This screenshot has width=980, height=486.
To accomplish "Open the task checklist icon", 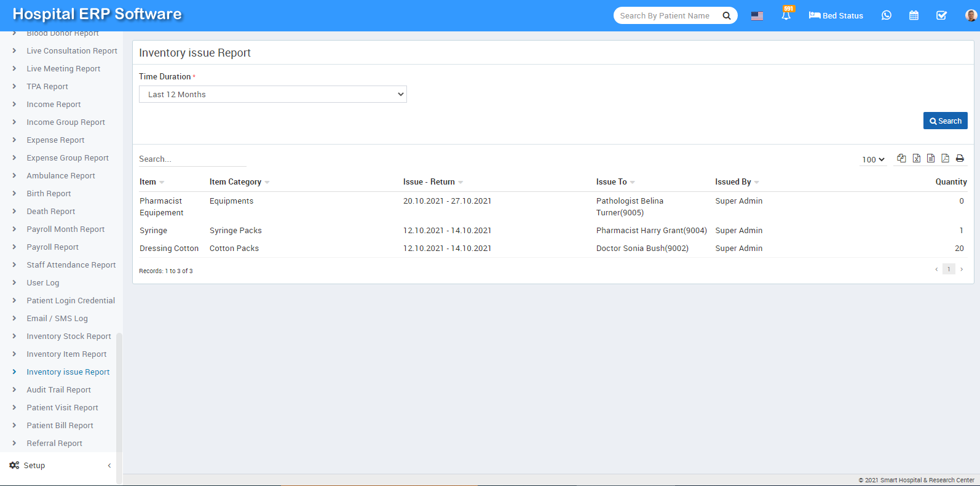I will 941,15.
